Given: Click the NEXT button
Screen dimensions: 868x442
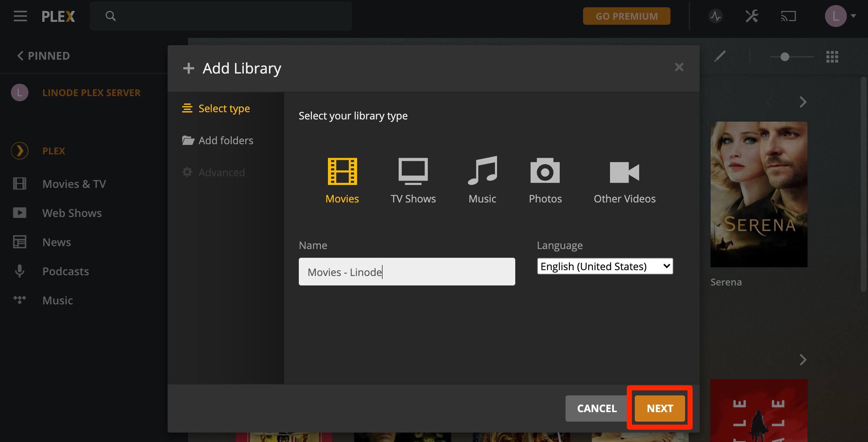Looking at the screenshot, I should click(659, 408).
